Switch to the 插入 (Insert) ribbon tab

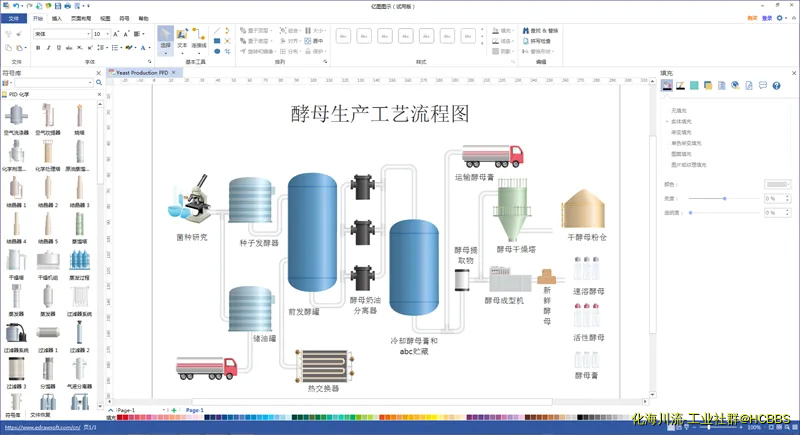tap(57, 18)
